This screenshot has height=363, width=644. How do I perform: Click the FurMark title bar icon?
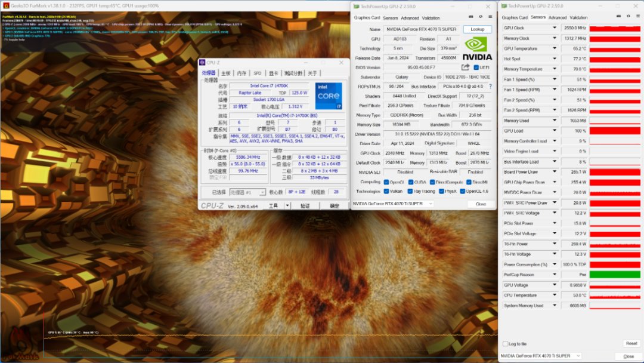6,6
